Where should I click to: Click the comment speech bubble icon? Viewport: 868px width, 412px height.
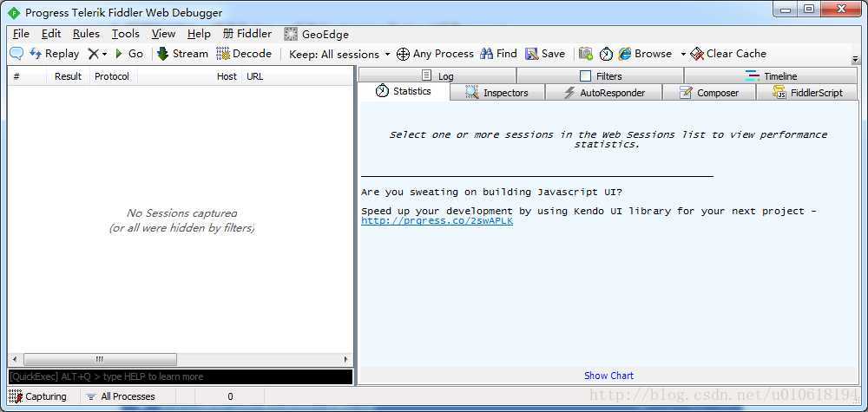point(16,54)
